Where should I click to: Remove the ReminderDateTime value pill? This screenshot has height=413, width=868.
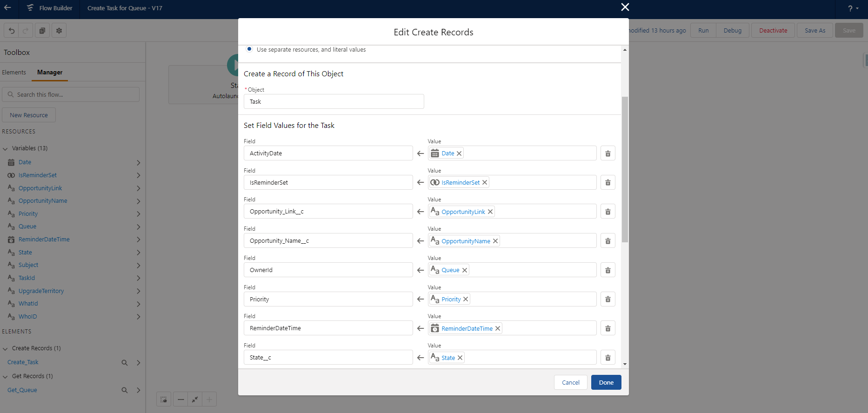click(498, 328)
